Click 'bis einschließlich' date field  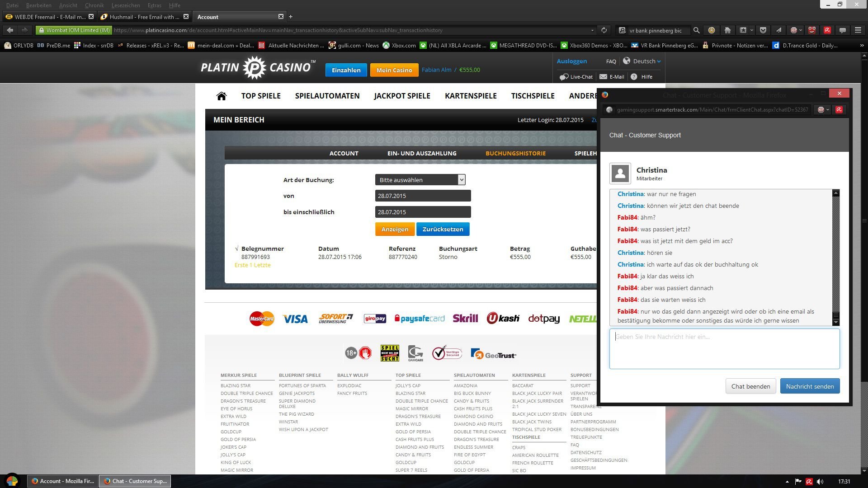coord(423,212)
